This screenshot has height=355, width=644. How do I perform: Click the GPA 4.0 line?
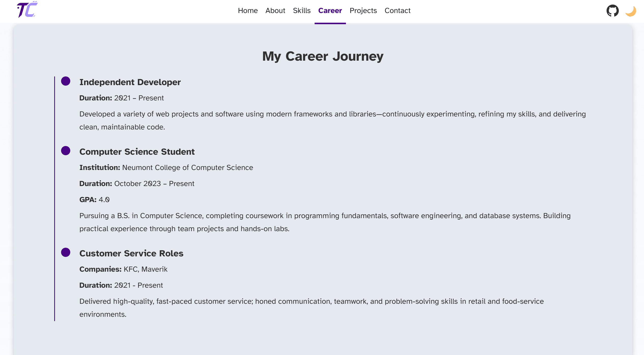(94, 200)
